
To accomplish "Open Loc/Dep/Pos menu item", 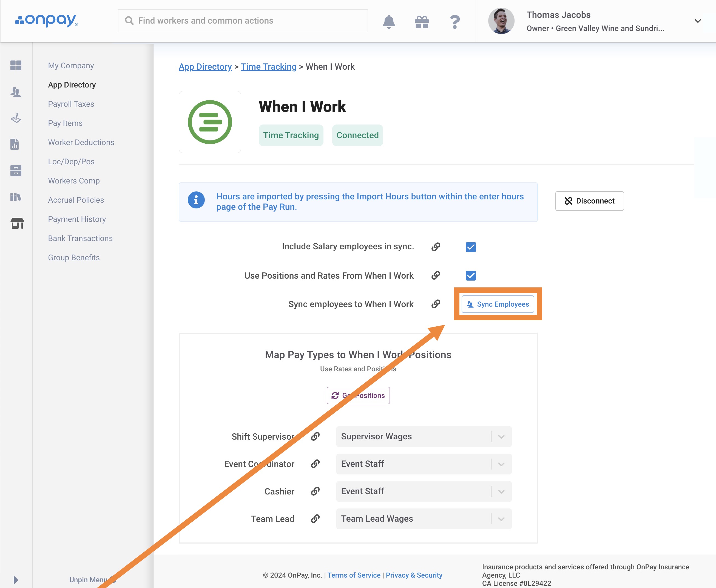I will point(71,162).
